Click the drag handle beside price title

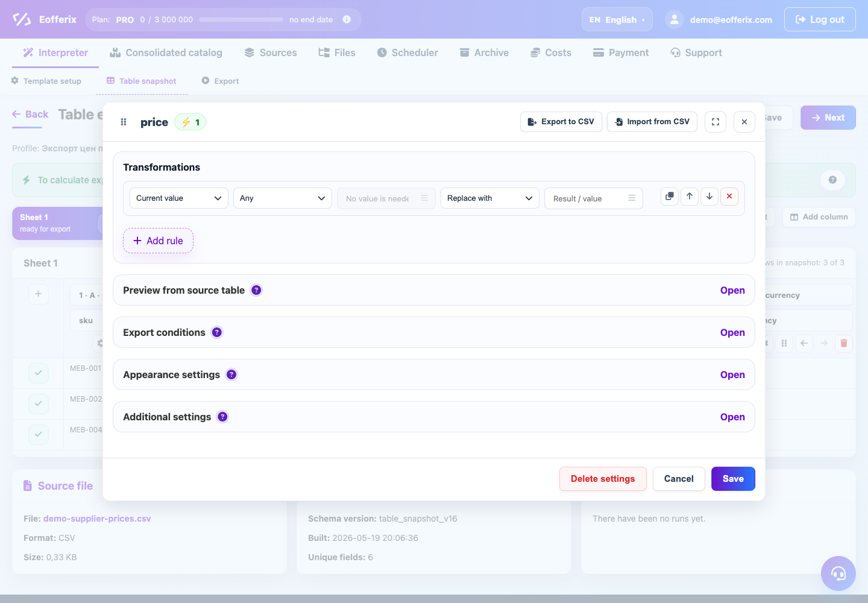point(124,122)
